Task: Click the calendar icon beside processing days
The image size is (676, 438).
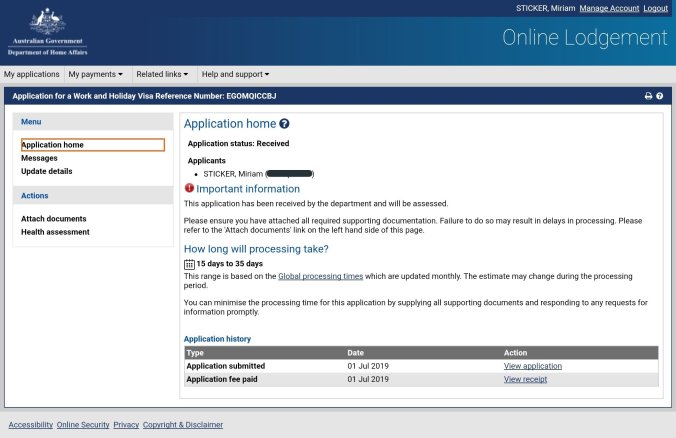Action: (189, 264)
